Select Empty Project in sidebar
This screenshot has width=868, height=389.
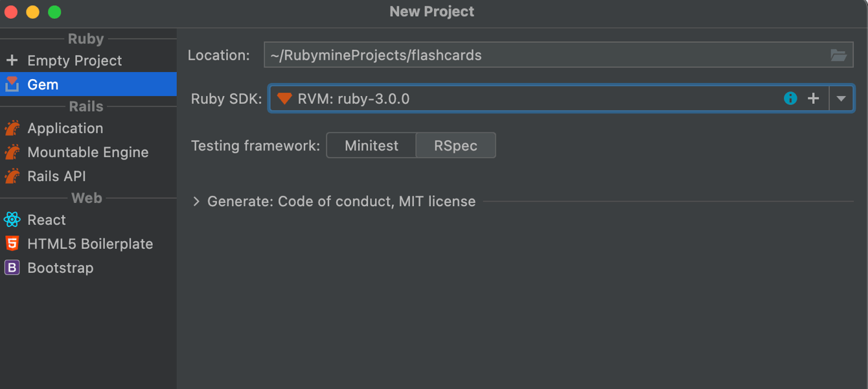[x=74, y=60]
